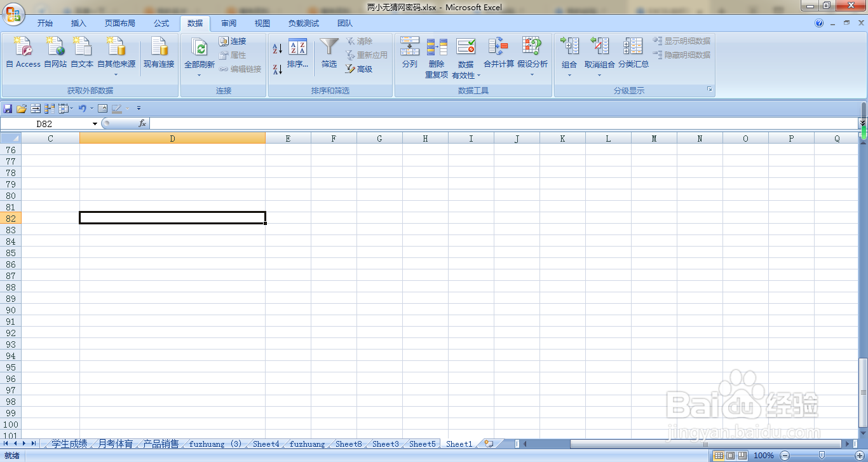Viewport: 868px width, 462px height.
Task: Save workbook from quick access toolbar
Action: 8,109
